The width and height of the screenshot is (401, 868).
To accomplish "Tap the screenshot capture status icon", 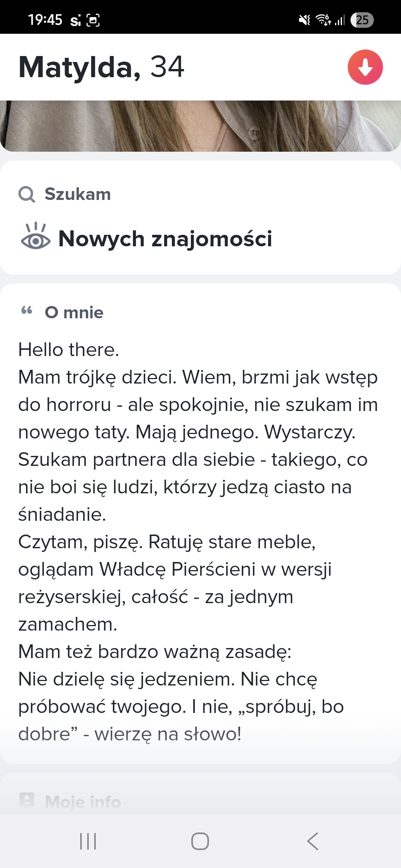I will click(93, 20).
